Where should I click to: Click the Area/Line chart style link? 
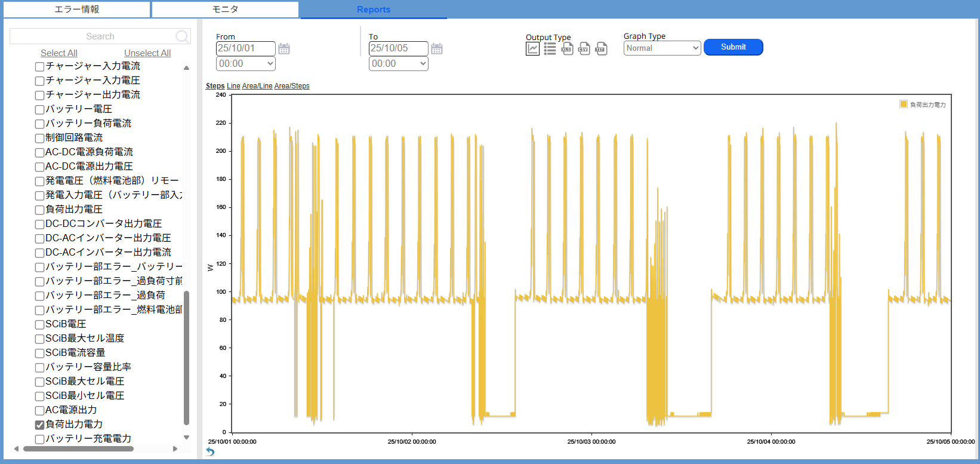point(257,86)
